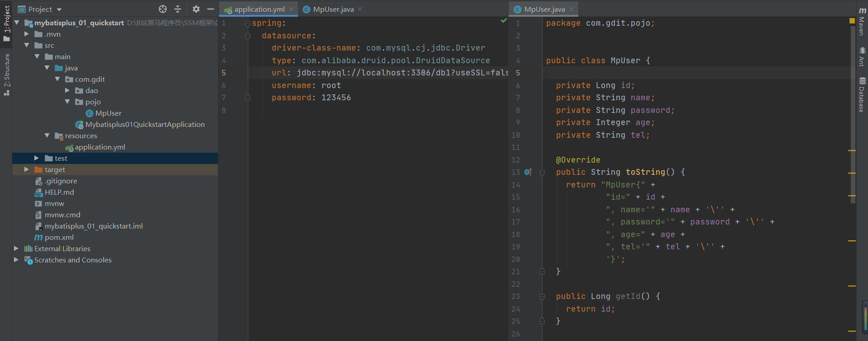
Task: Fold the toString method via gutter marker
Action: (x=542, y=172)
